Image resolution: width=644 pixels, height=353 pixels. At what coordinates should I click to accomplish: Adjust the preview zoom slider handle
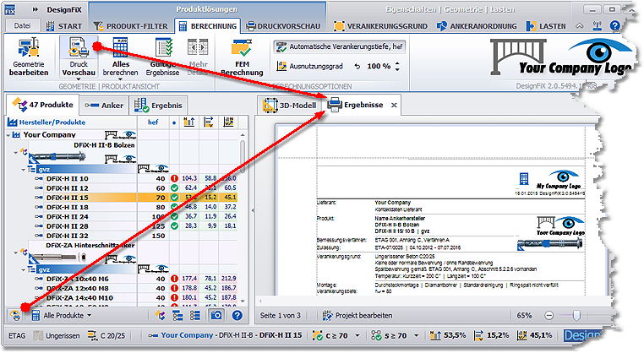(x=576, y=315)
